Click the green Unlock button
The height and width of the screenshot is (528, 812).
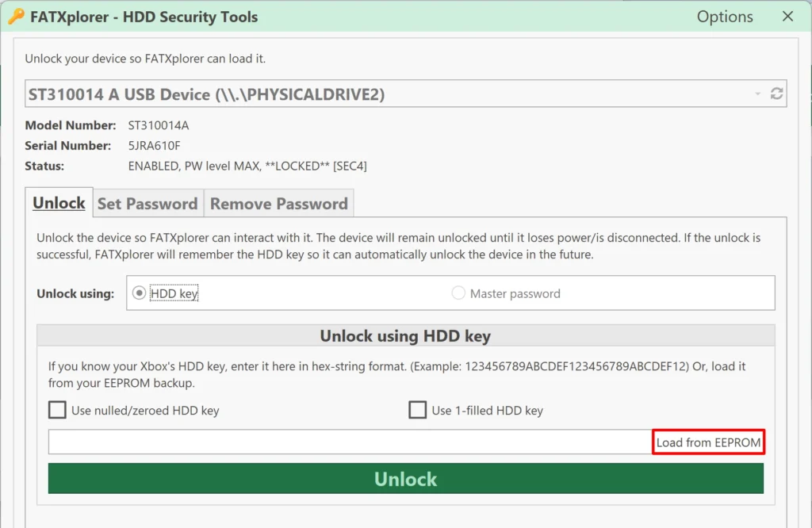click(x=405, y=478)
